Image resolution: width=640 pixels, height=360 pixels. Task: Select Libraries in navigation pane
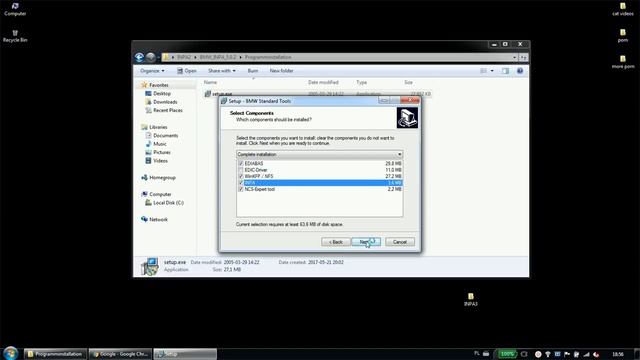pyautogui.click(x=158, y=127)
